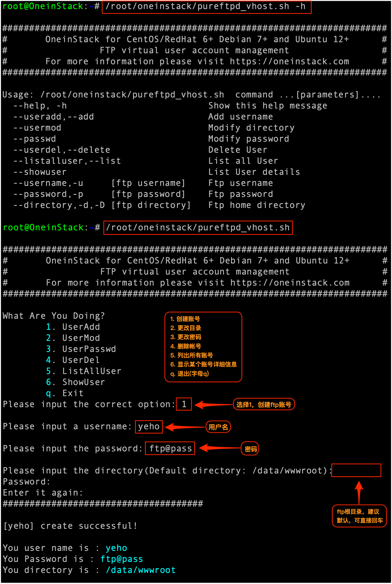Click the --passwd option in the usage list
Image resolution: width=392 pixels, height=584 pixels.
[x=35, y=139]
